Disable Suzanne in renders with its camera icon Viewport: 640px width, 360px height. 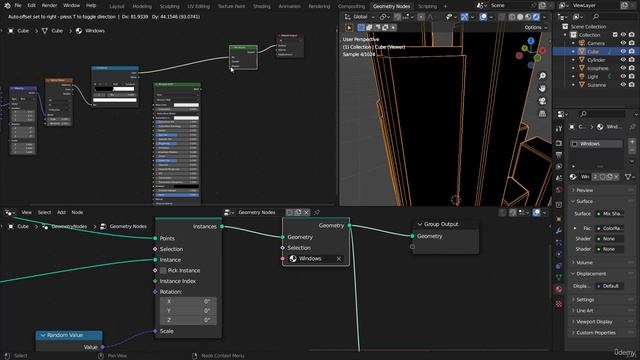coord(632,85)
